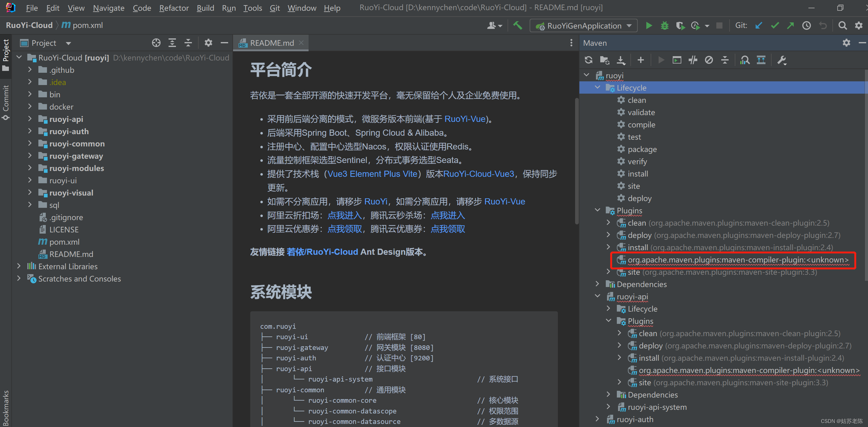Expand the ruoyi-modules folder
Viewport: 868px width, 427px height.
[x=30, y=168]
